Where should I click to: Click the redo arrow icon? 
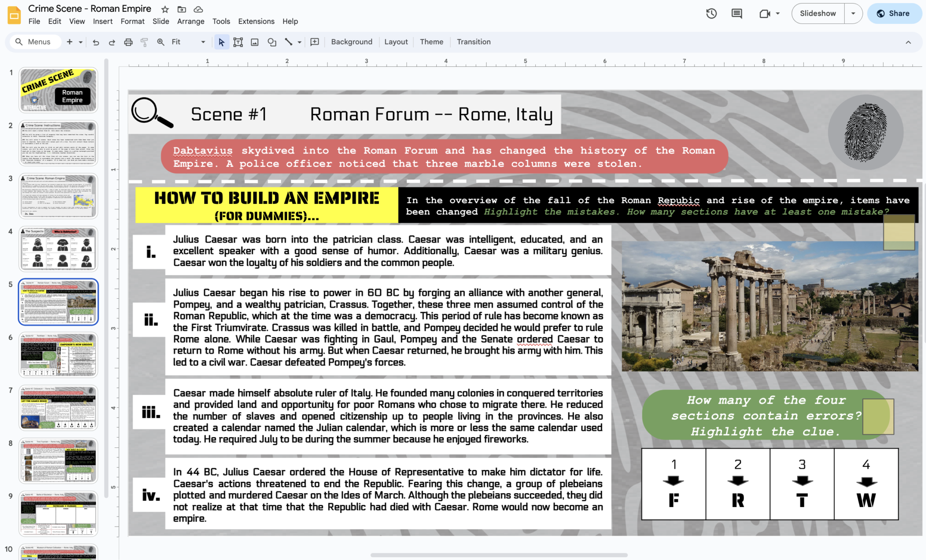click(x=112, y=42)
